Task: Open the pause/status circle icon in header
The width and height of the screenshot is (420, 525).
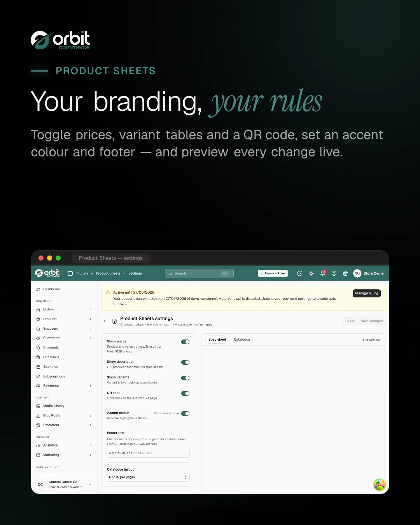Action: [x=299, y=273]
